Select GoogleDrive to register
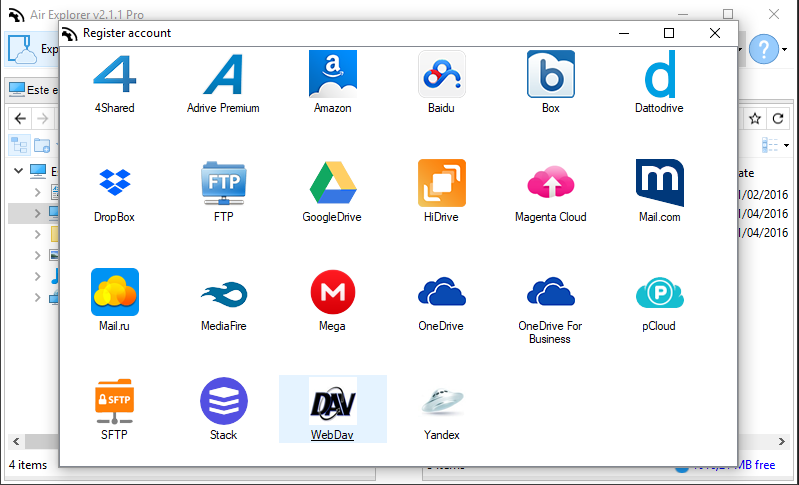 (333, 182)
